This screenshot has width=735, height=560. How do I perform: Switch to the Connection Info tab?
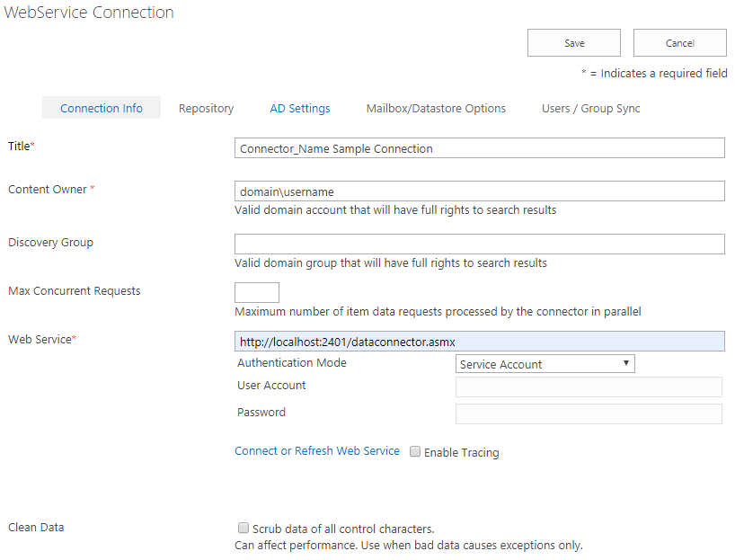click(102, 108)
